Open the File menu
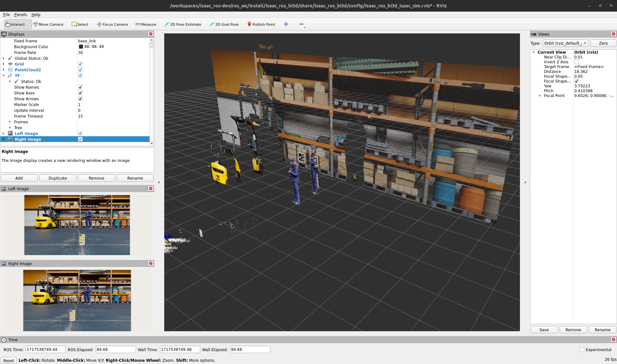617x364 pixels. (x=6, y=15)
